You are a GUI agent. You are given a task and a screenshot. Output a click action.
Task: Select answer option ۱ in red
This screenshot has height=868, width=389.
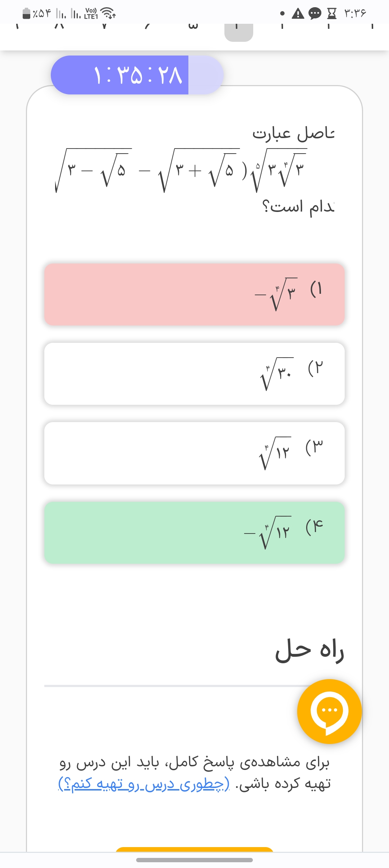194,294
